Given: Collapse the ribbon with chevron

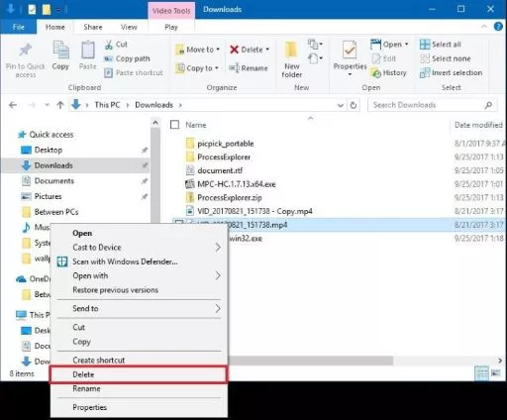Looking at the screenshot, I should pyautogui.click(x=484, y=27).
